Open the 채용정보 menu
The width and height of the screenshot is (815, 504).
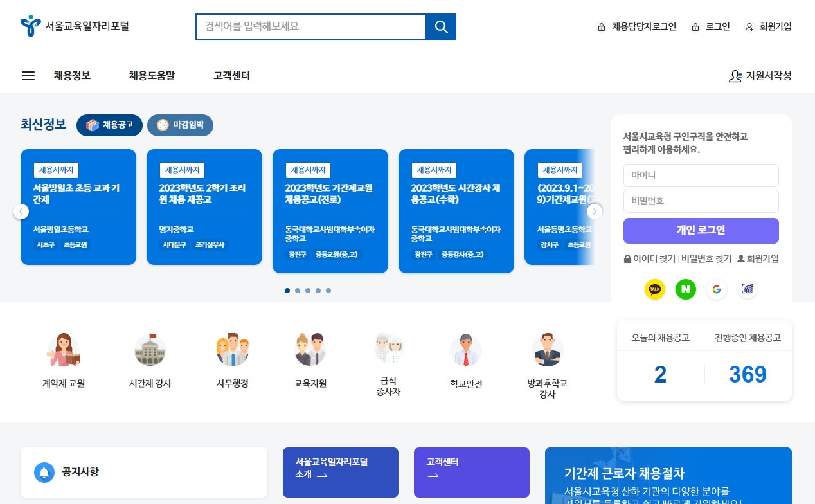click(x=72, y=76)
